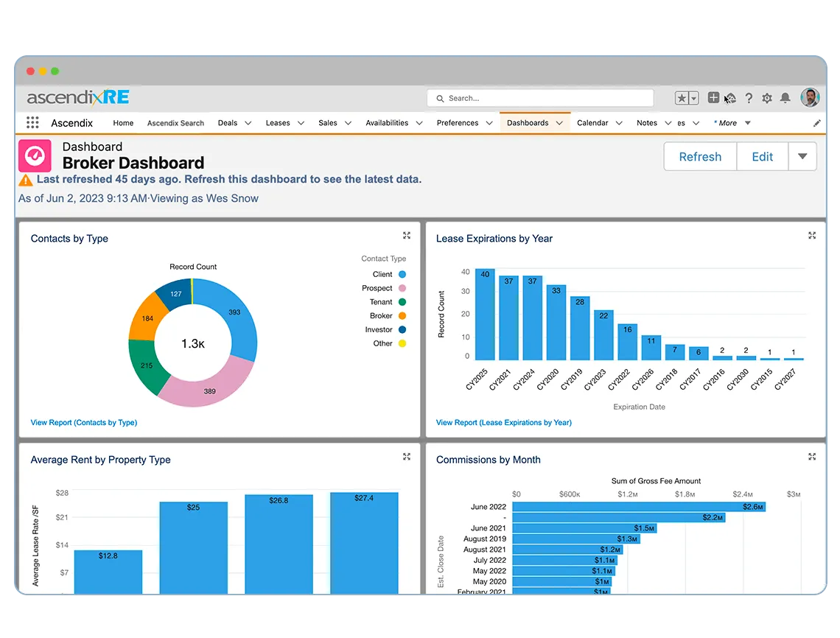The width and height of the screenshot is (840, 638).
Task: Open the Leases tab
Action: [x=278, y=123]
